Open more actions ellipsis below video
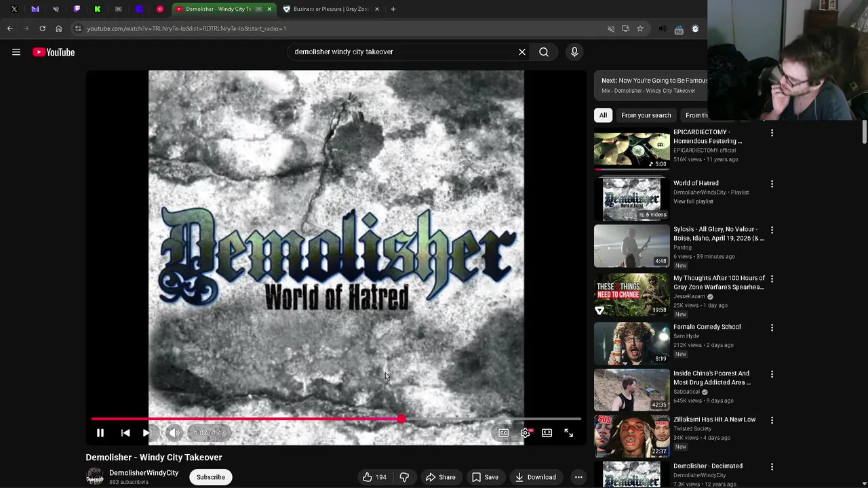The width and height of the screenshot is (868, 488). pyautogui.click(x=578, y=477)
